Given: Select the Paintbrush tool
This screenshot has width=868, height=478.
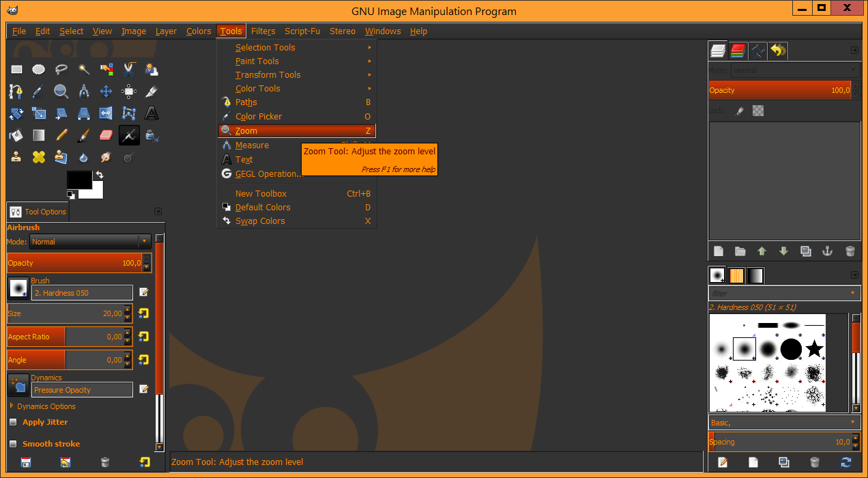Looking at the screenshot, I should point(84,135).
